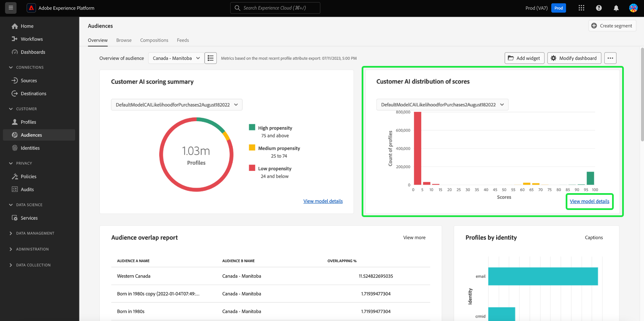Open the more options ellipsis button

point(610,58)
